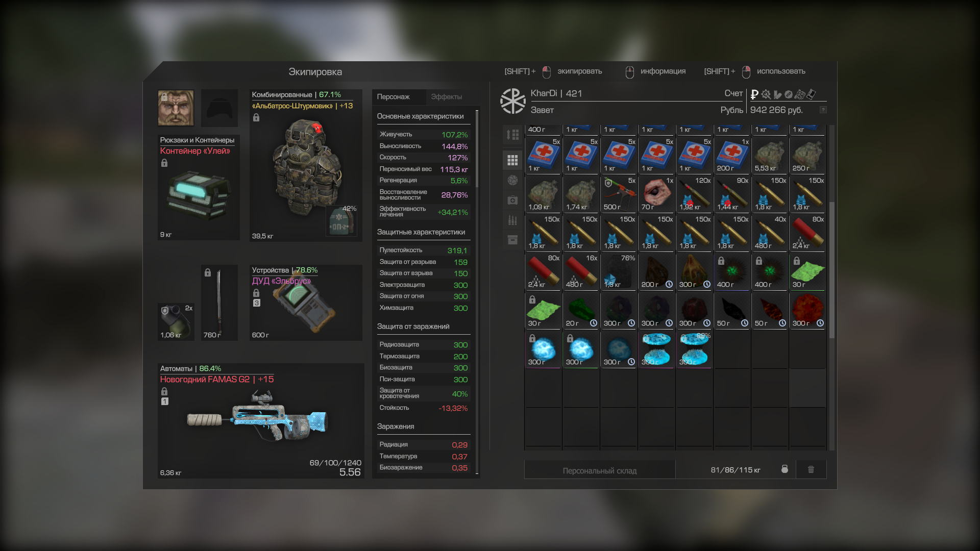Toggle the lock on ДУД «Эльбрус»
The width and height of the screenshot is (980, 551).
coord(256,293)
